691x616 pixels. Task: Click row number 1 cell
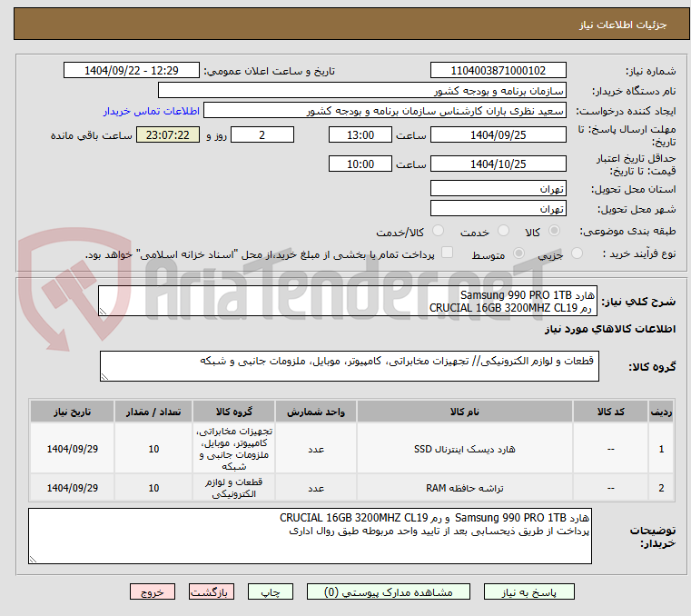point(661,449)
